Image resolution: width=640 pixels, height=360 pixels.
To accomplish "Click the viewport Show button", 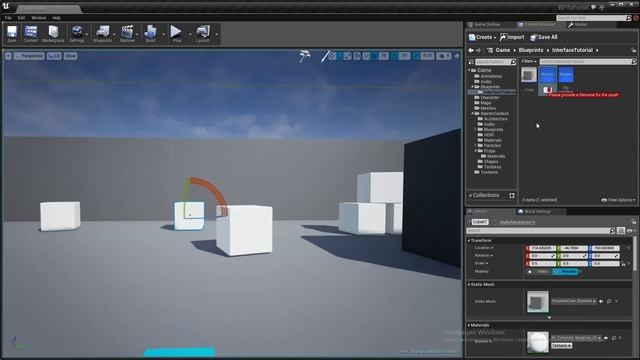I will point(71,56).
